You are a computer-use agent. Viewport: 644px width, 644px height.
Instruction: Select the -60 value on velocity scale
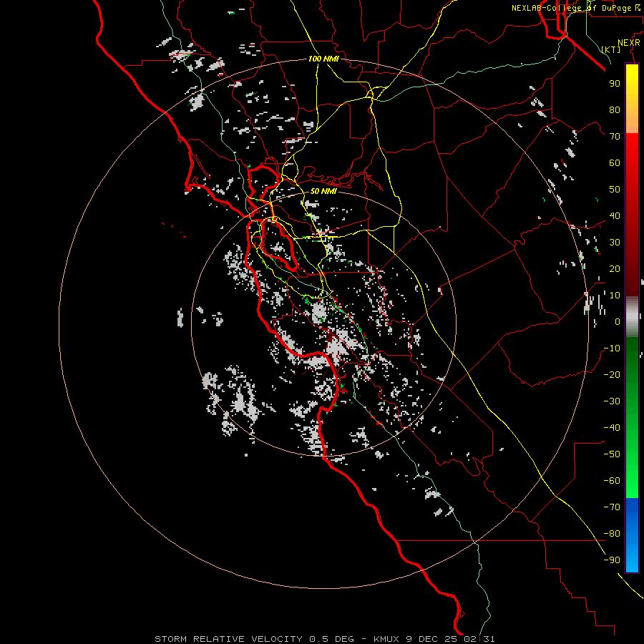click(612, 481)
